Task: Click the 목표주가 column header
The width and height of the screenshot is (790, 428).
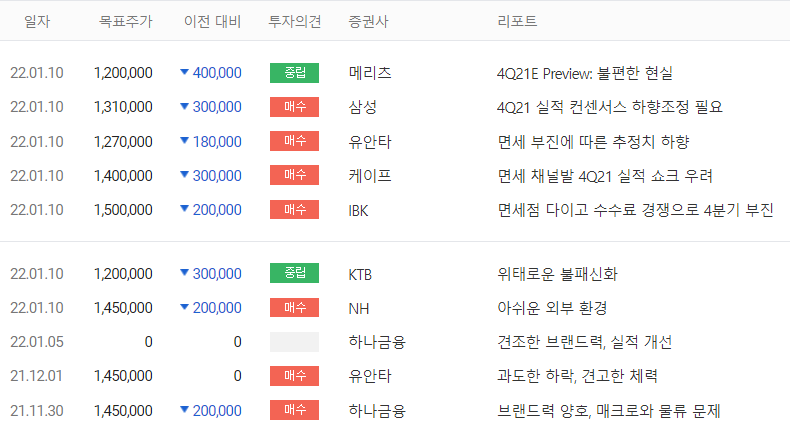Action: coord(125,21)
